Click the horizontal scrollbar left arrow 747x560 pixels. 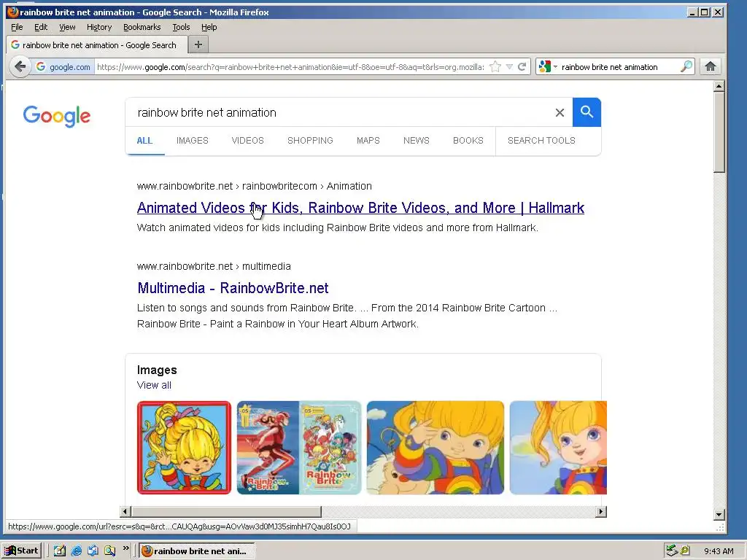click(125, 511)
